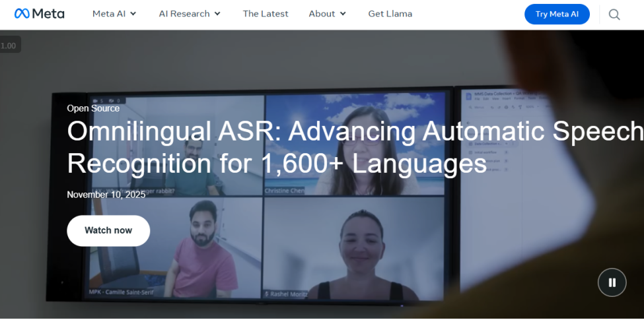
Task: Open the Get Llama link
Action: (390, 14)
